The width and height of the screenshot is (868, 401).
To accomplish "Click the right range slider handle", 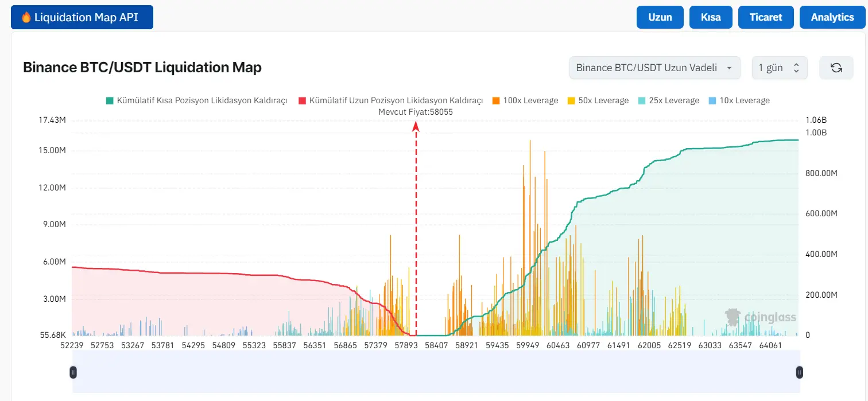I will tap(800, 372).
